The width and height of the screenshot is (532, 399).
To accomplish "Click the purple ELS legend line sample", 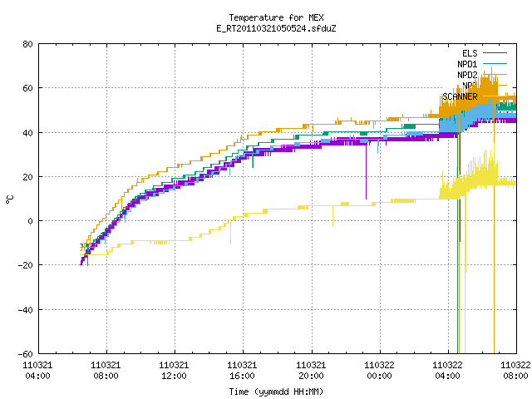I will (495, 53).
